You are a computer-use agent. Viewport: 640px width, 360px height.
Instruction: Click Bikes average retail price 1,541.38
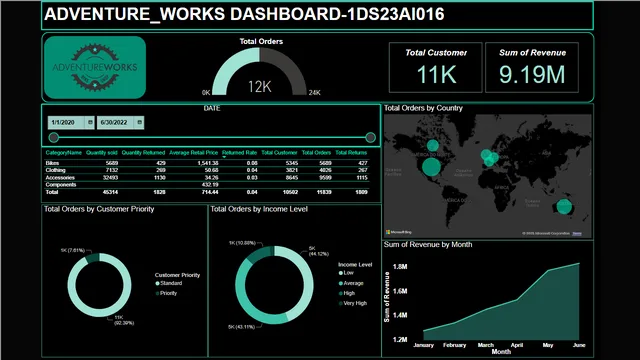click(208, 163)
